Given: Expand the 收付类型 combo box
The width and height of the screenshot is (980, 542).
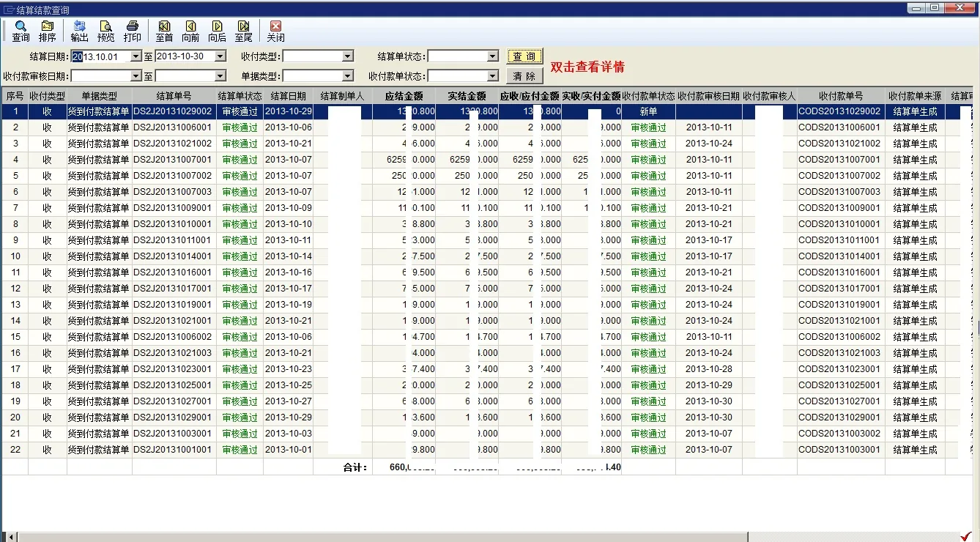Looking at the screenshot, I should click(348, 56).
